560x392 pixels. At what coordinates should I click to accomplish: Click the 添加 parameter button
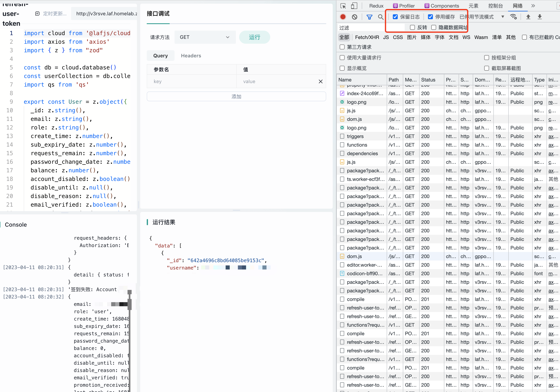click(236, 97)
